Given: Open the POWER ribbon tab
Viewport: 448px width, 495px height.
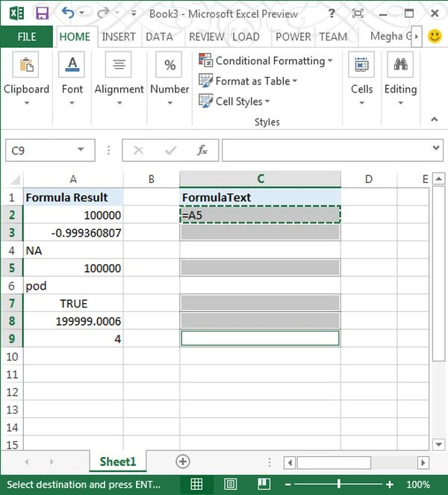Looking at the screenshot, I should tap(293, 37).
